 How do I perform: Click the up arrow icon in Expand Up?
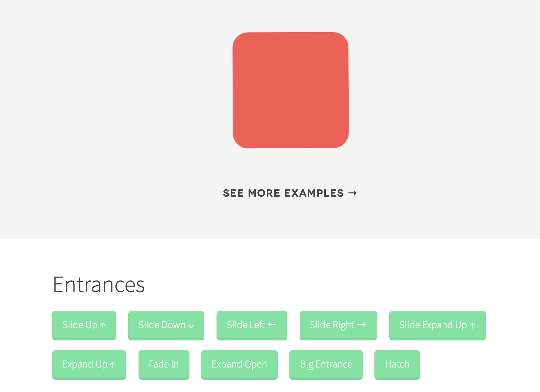(x=113, y=365)
